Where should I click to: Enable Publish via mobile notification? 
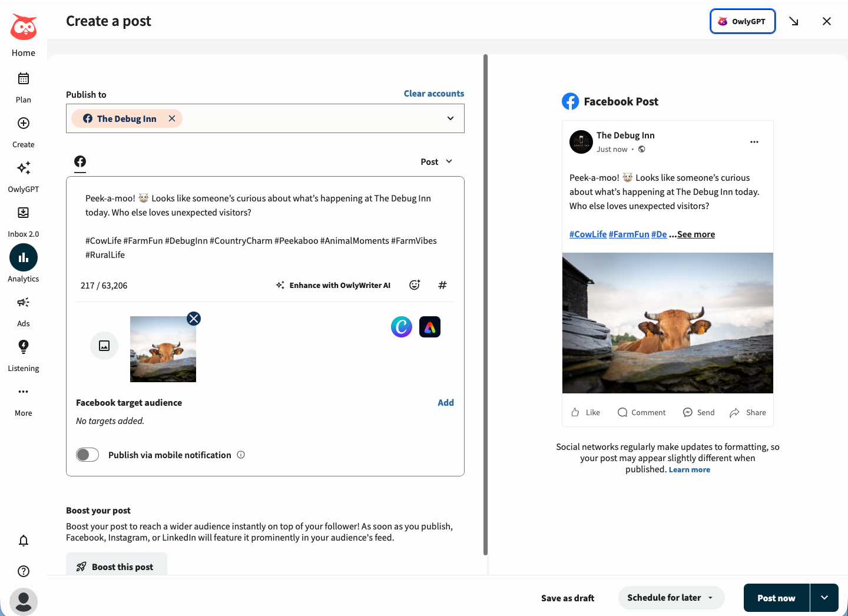coord(87,455)
